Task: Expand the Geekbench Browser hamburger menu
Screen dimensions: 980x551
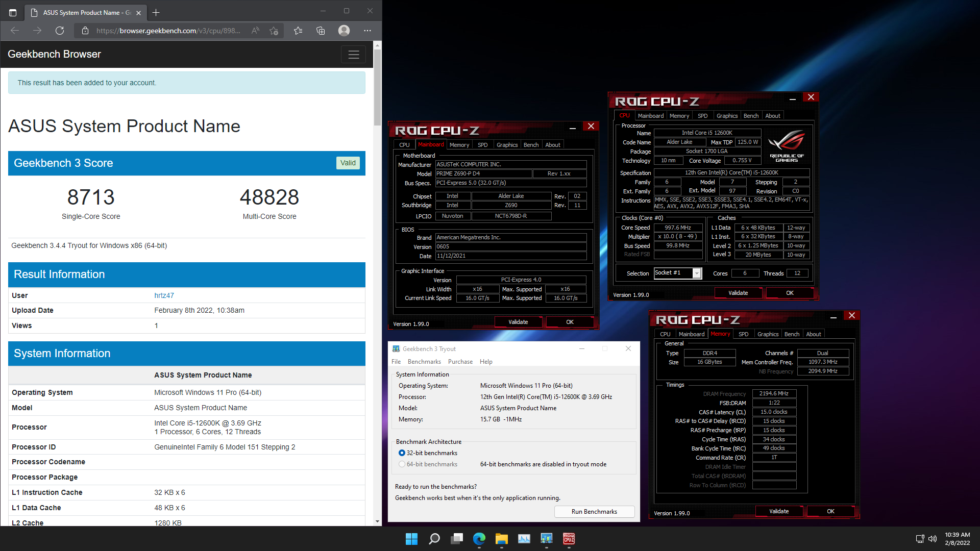Action: (x=353, y=55)
